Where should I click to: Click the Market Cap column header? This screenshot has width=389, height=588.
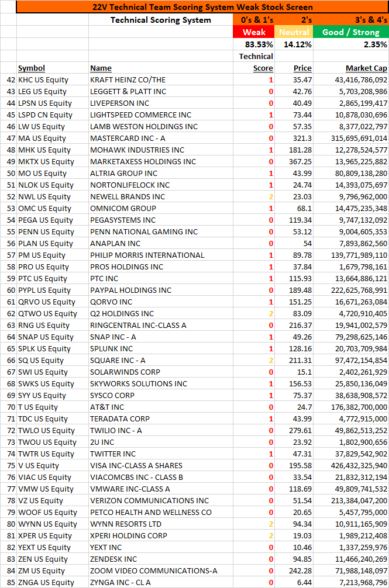click(366, 68)
